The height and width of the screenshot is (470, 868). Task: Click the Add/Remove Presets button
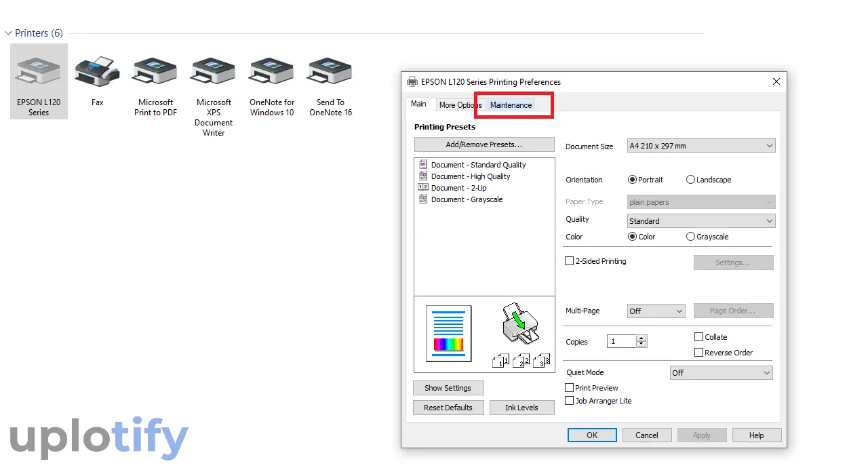(484, 144)
